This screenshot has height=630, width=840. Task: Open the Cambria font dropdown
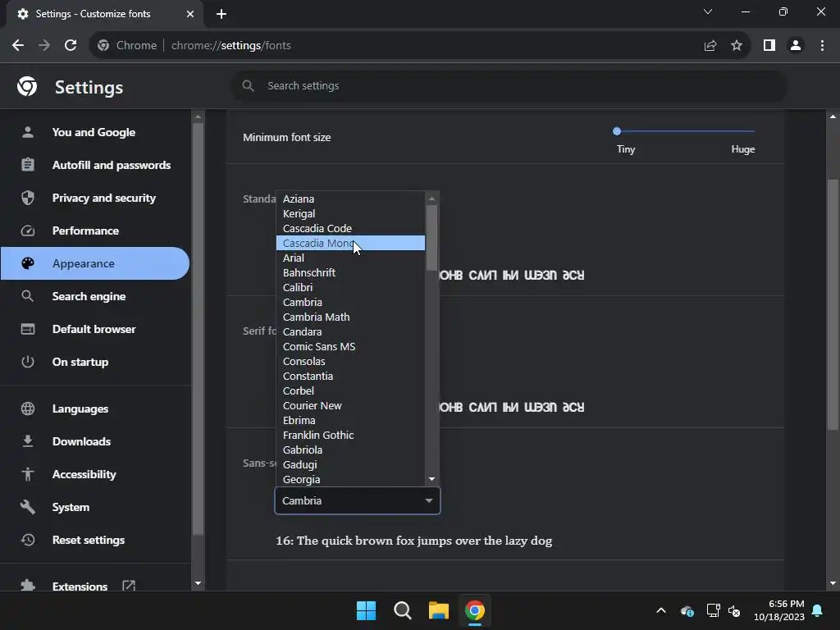tap(358, 500)
